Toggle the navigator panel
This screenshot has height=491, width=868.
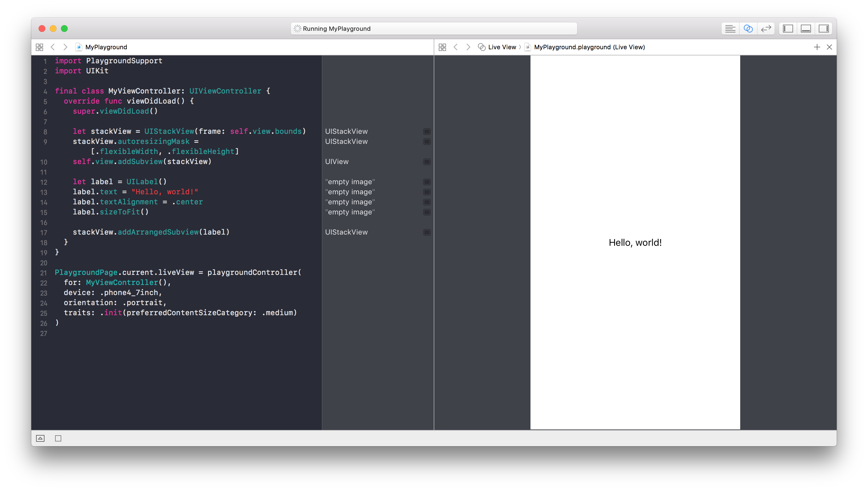tap(788, 29)
